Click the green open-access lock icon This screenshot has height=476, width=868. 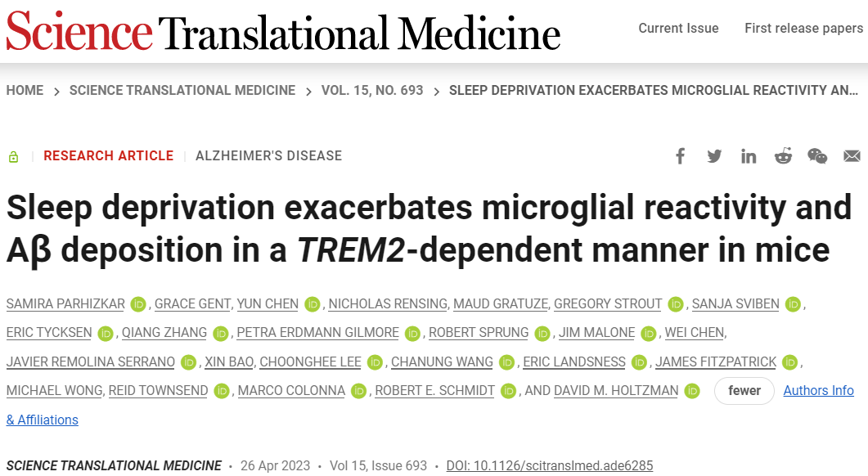tap(13, 157)
